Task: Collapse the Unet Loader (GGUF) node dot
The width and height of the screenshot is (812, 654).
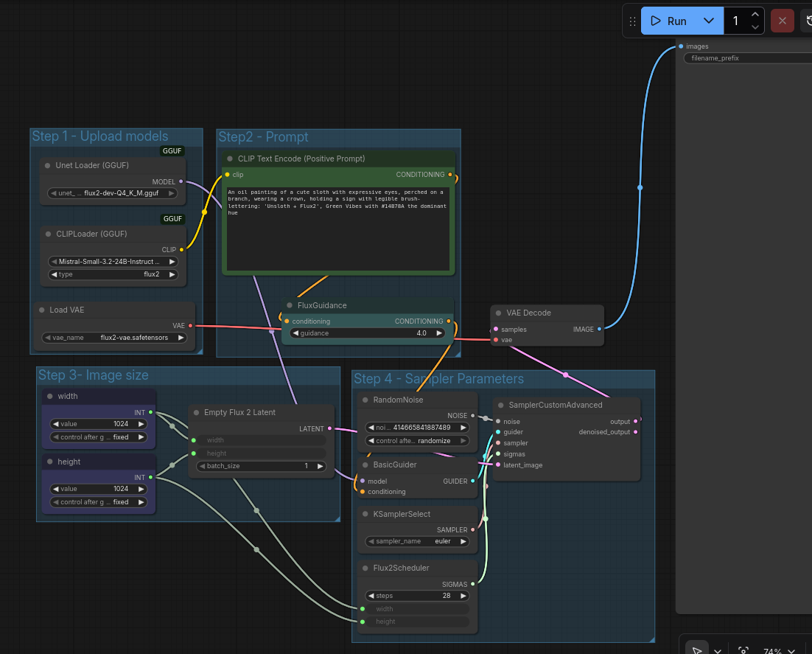Action: (x=48, y=166)
